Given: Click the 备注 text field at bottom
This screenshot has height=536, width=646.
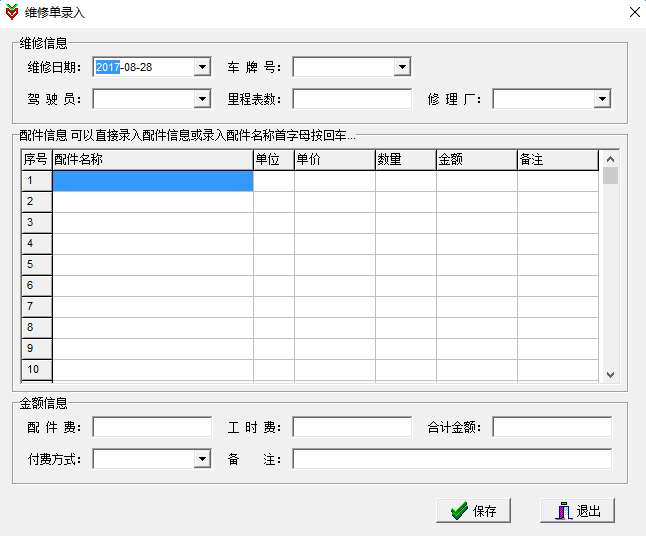Looking at the screenshot, I should click(452, 459).
